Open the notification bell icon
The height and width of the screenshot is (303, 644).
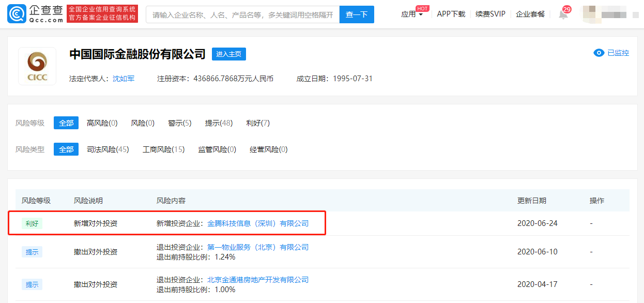[x=563, y=14]
